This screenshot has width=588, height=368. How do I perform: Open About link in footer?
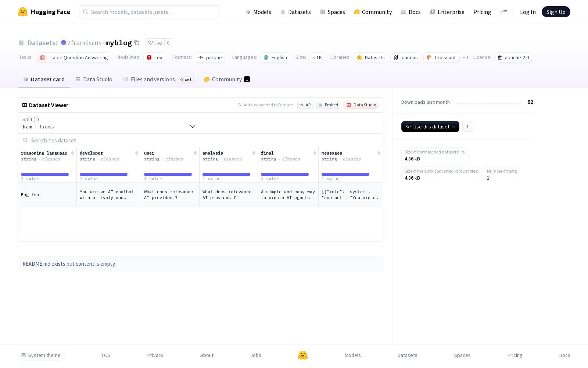(207, 355)
